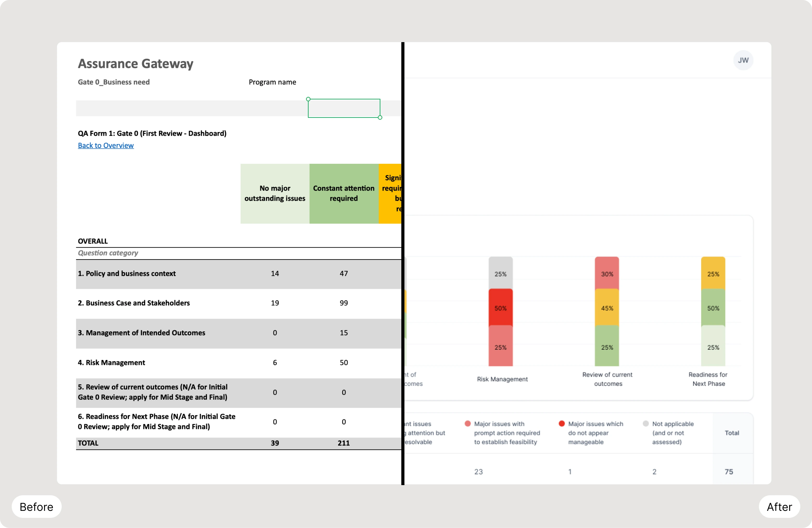Click the red 50% Risk Management segment
Screen dimensions: 812x528
[500, 308]
